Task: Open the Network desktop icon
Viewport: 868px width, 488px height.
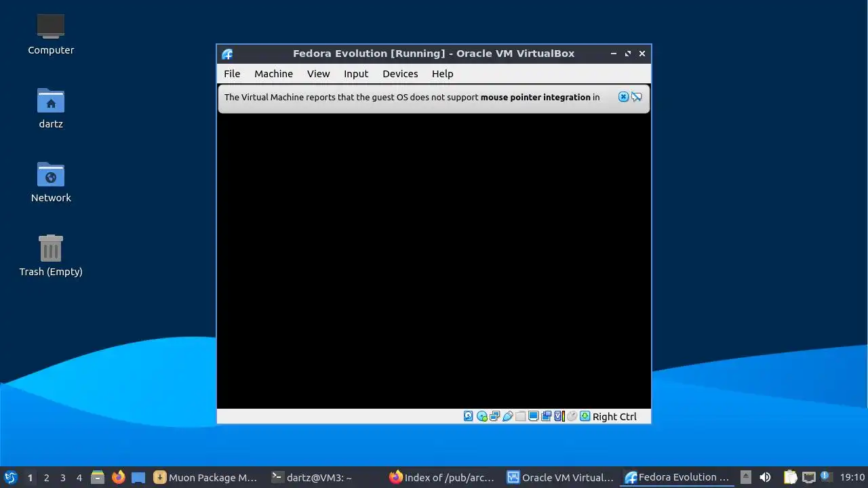Action: point(51,182)
